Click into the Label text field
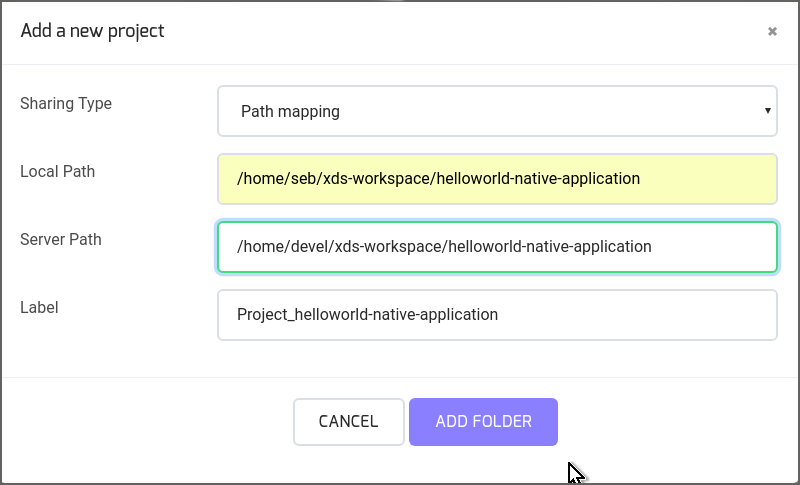 [497, 315]
